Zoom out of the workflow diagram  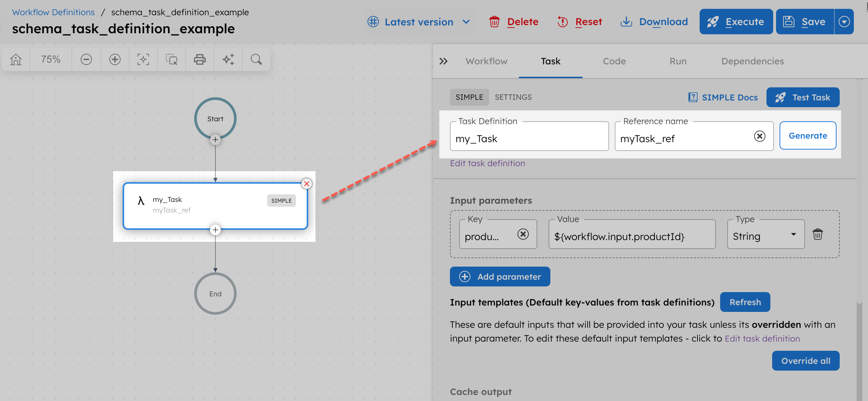tap(86, 59)
